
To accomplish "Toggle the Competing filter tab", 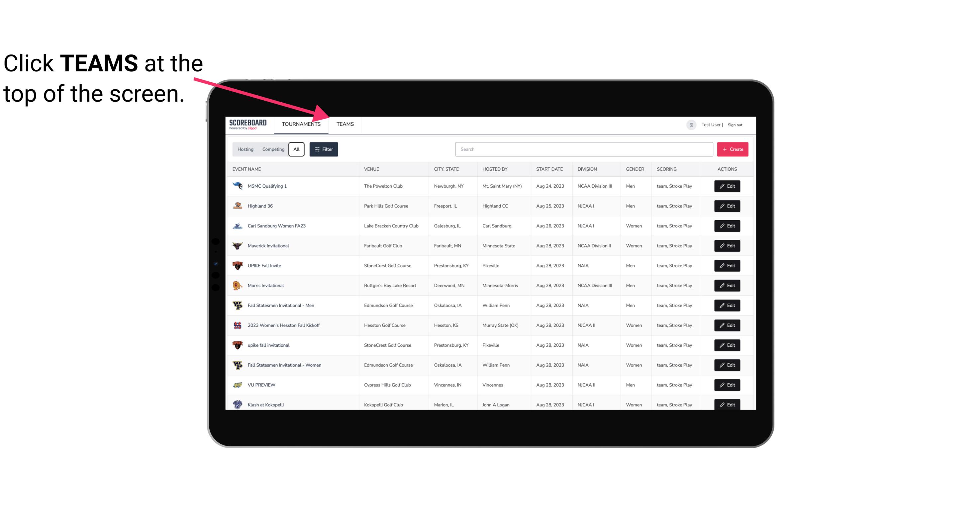I will 272,149.
